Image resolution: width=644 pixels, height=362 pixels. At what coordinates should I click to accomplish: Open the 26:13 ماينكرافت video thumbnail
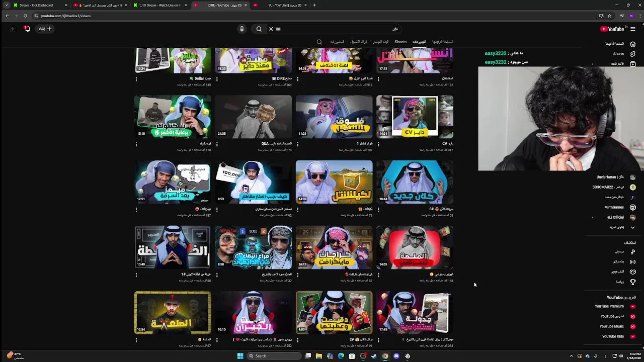(x=334, y=247)
